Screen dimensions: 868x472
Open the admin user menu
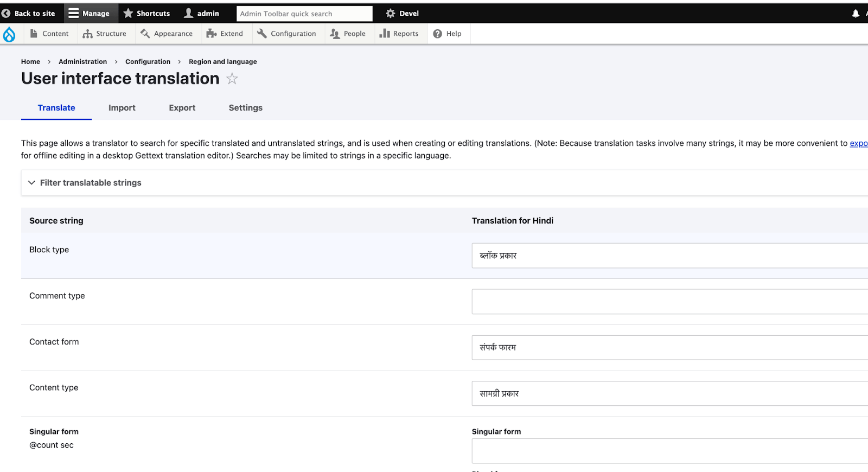(x=201, y=14)
